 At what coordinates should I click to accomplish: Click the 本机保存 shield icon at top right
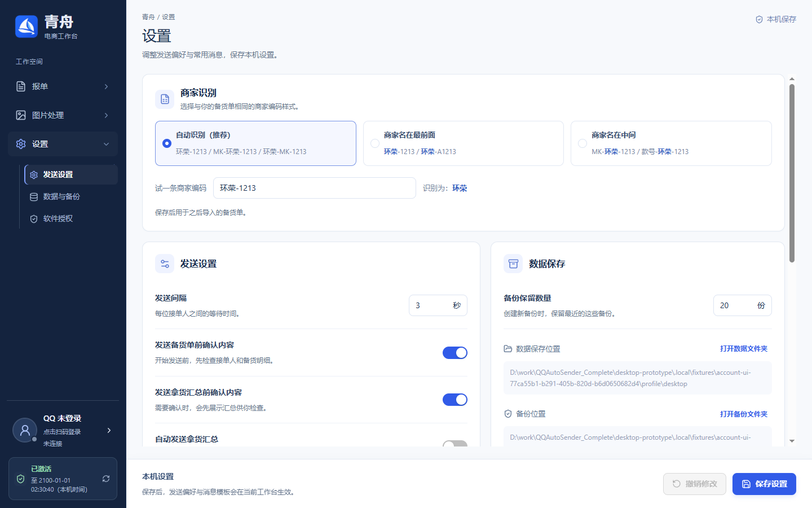(x=759, y=20)
